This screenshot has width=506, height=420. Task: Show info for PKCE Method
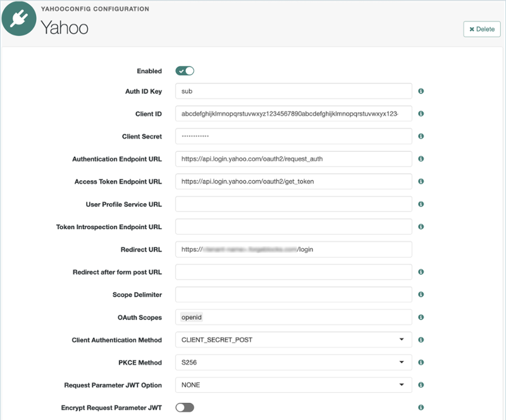421,362
